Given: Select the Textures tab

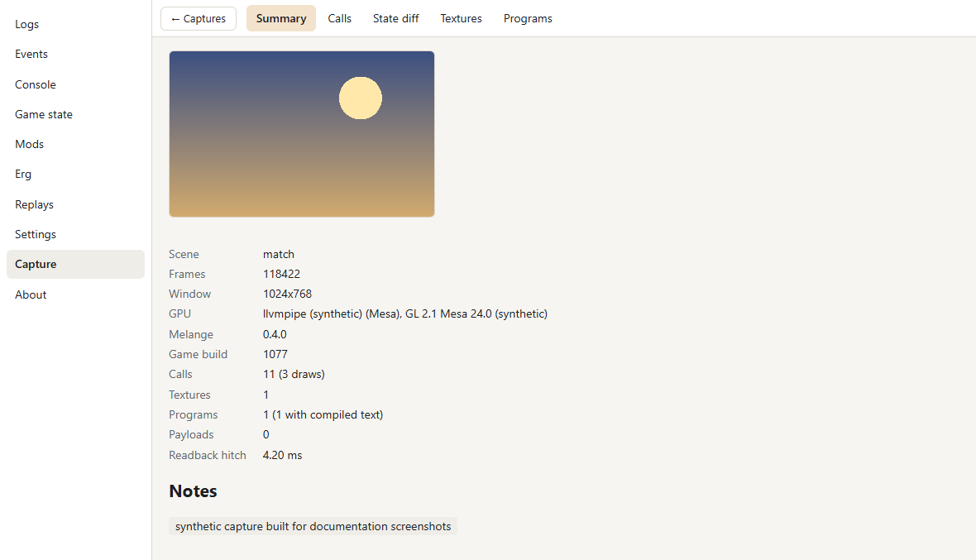Looking at the screenshot, I should pyautogui.click(x=461, y=19).
